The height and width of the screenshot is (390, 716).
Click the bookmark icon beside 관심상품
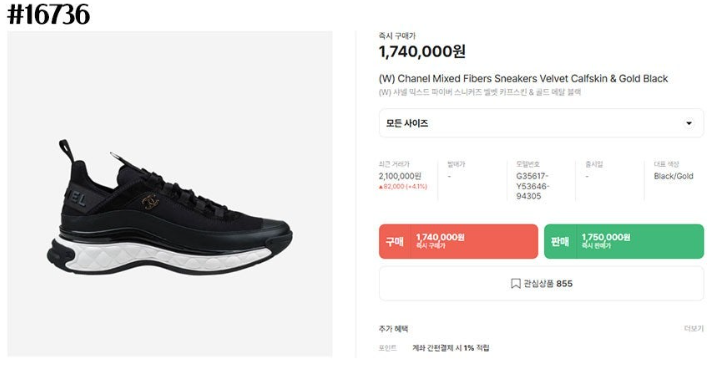coord(516,284)
